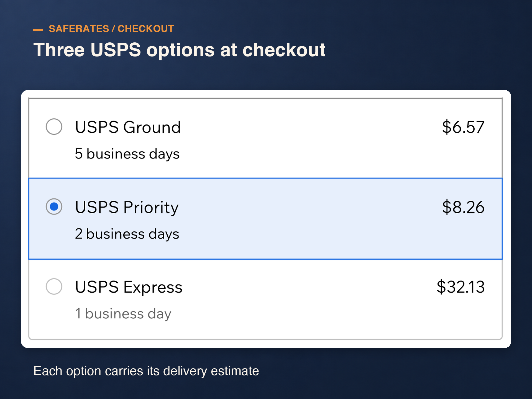Click the $6.57 shipping price
This screenshot has width=532, height=399.
click(x=463, y=127)
